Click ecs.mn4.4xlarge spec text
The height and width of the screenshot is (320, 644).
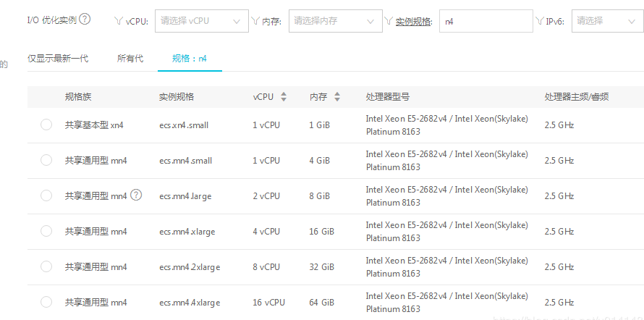point(190,303)
